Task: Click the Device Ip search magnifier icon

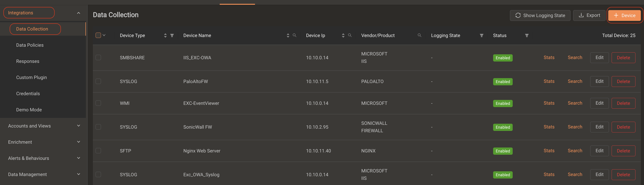Action: (x=350, y=35)
